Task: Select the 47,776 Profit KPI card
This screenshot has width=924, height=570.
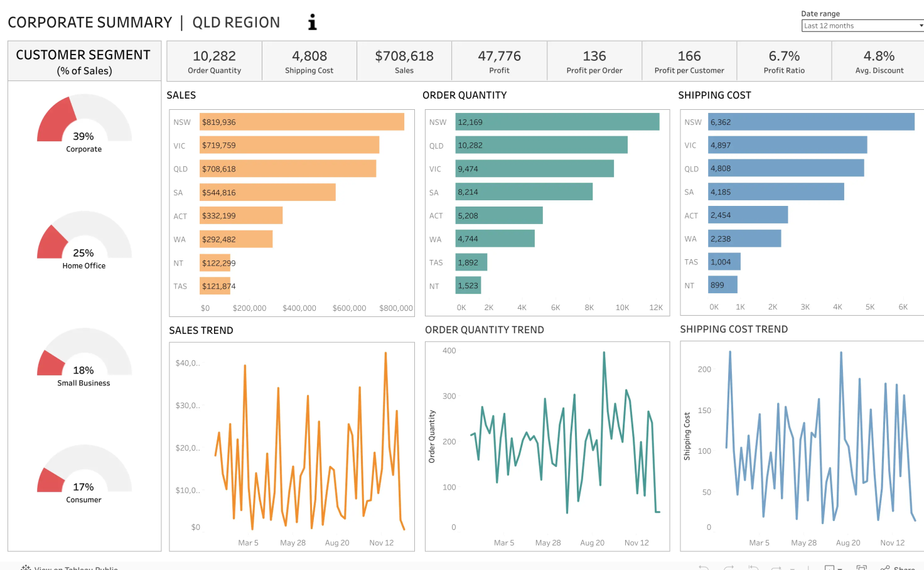Action: 499,62
